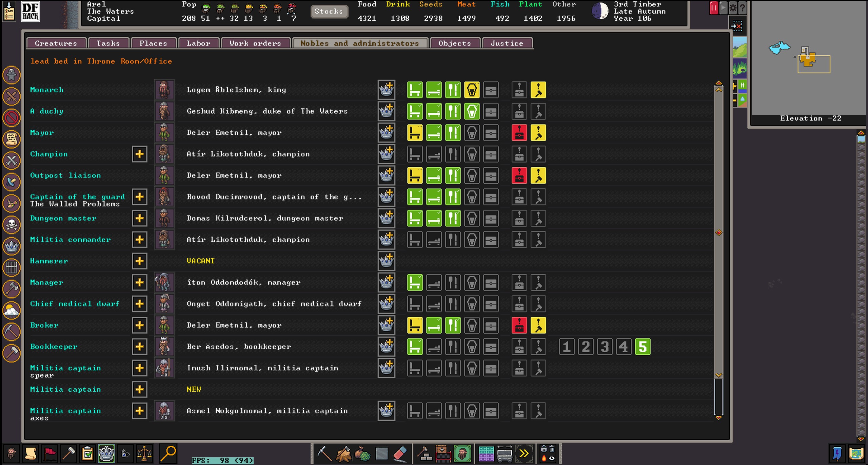Click the Mayor's red unmet chest requirement
The image size is (868, 465).
coord(519,133)
